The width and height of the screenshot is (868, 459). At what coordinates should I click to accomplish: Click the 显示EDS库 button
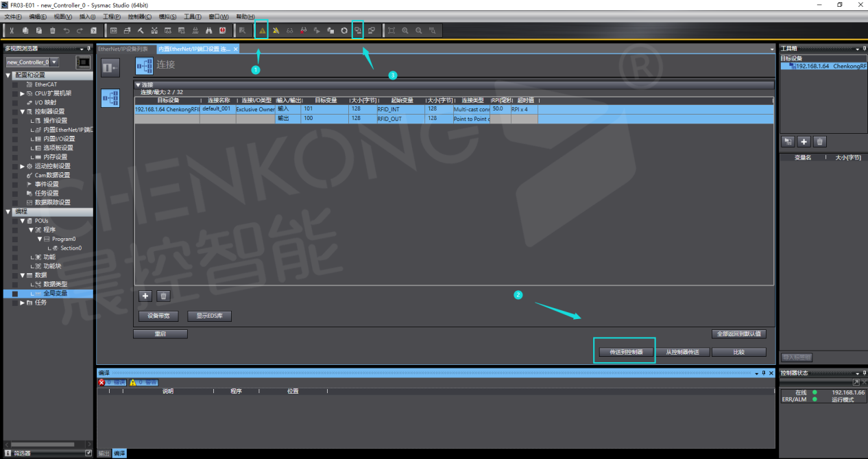[x=209, y=316]
